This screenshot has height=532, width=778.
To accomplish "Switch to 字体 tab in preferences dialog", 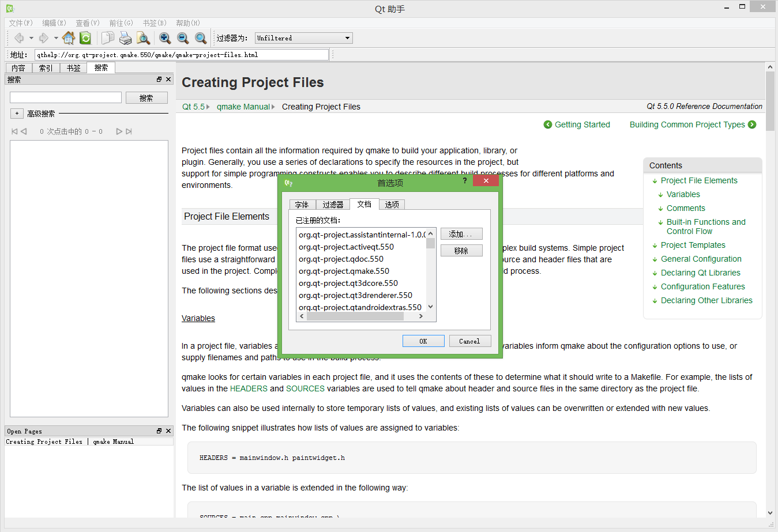I will coord(302,205).
